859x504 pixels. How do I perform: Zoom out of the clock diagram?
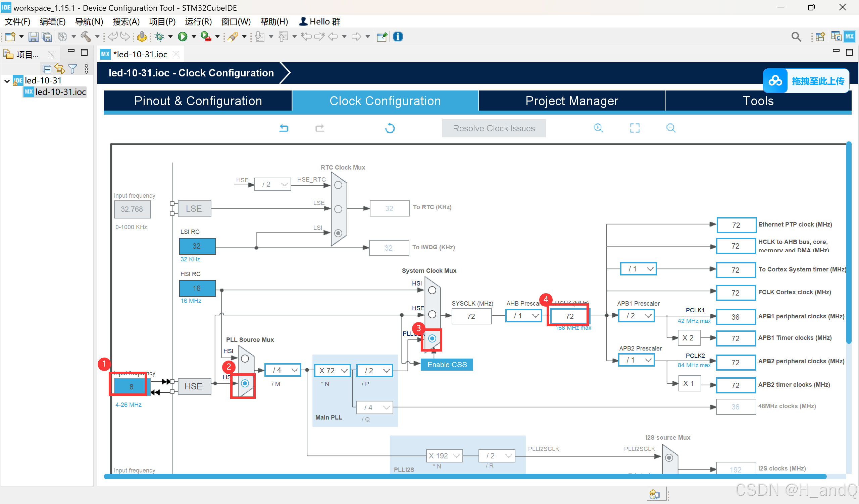click(x=670, y=128)
